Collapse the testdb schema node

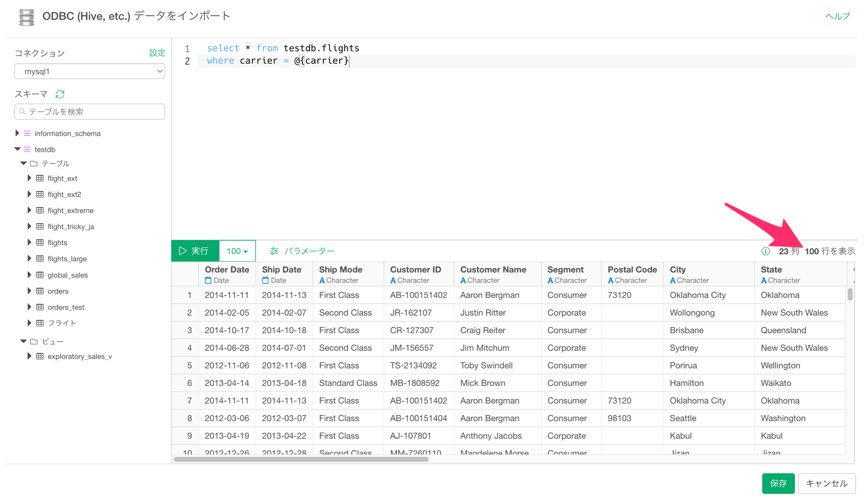17,149
